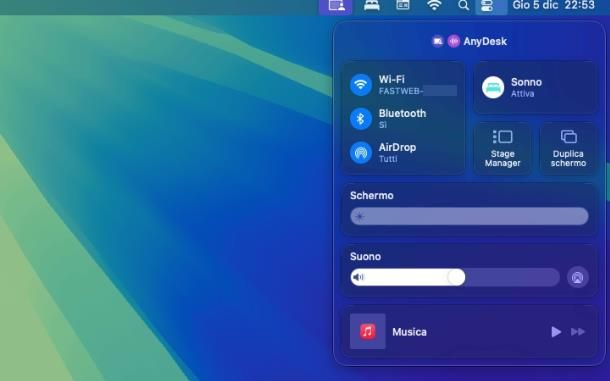Viewport: 610px width, 381px height.
Task: Open the Sleep focus bed menu bar icon
Action: pos(372,5)
